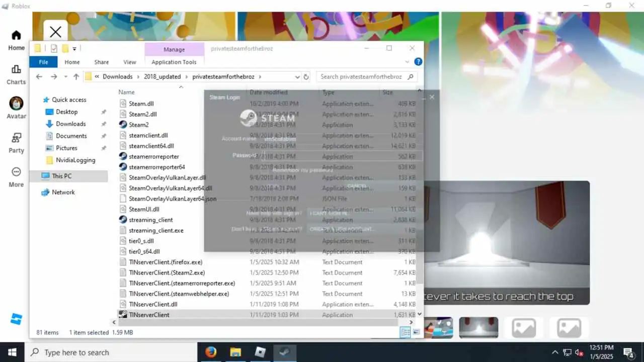Open File Explorer from the taskbar
This screenshot has height=362, width=644.
235,352
